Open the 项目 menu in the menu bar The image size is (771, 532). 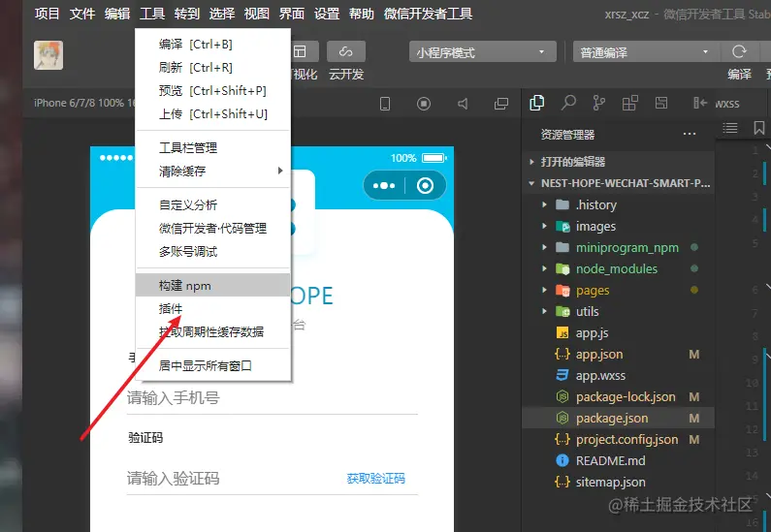[48, 14]
